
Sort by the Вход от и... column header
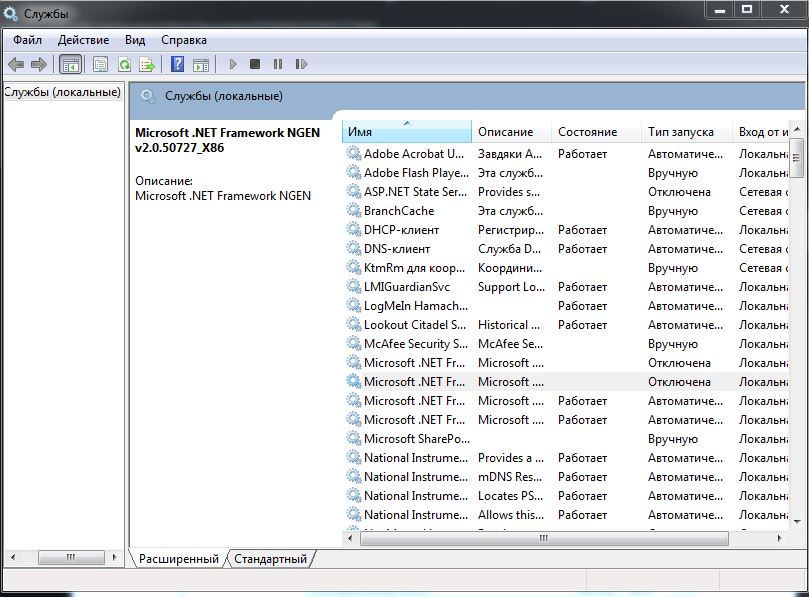(761, 132)
